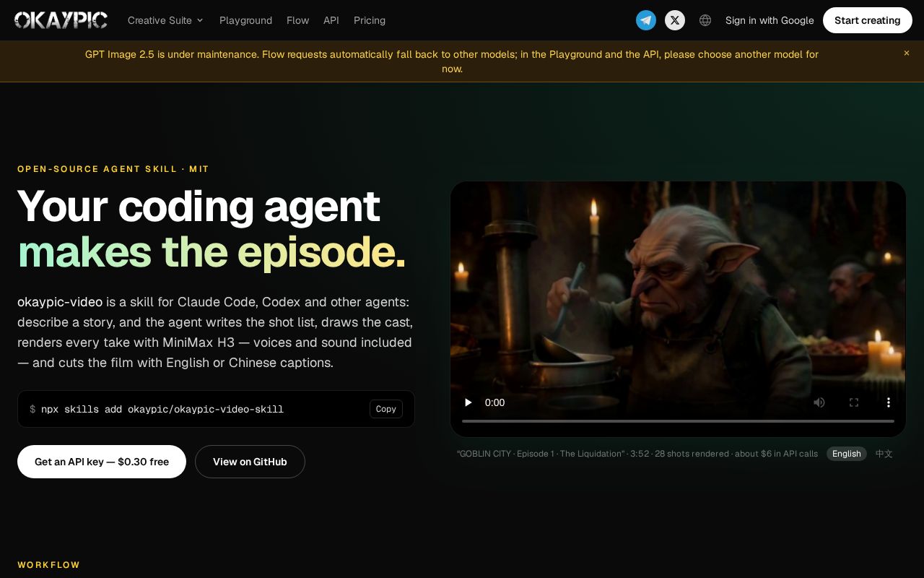This screenshot has height=578, width=924.
Task: Click the WORKFLOW section label
Action: 49,565
